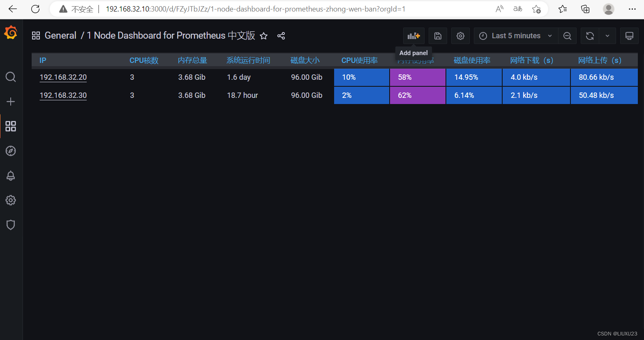Click the browser address bar URL
This screenshot has height=340, width=644.
click(x=256, y=9)
